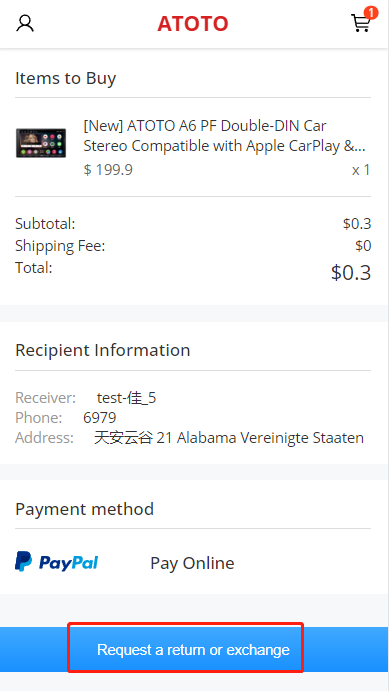Screen dimensions: 389x691
Task: Click the ATOTO logo header
Action: coord(193,24)
